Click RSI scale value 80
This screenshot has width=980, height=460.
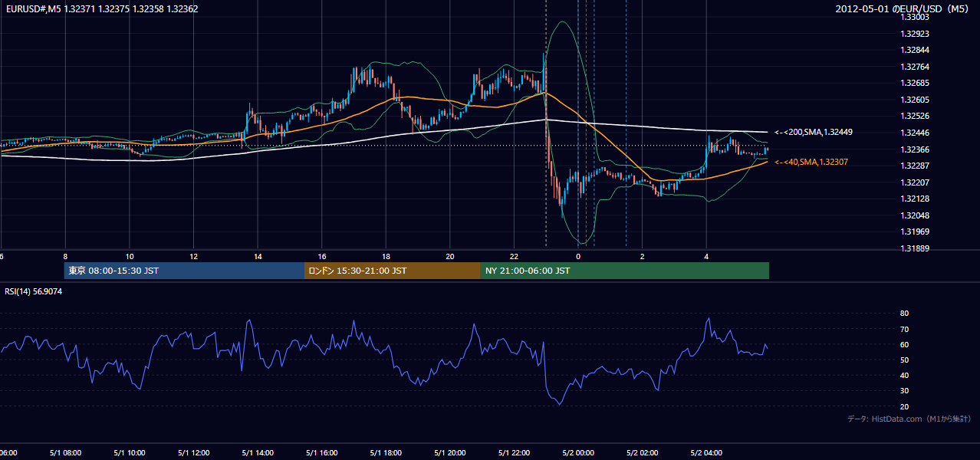[904, 314]
